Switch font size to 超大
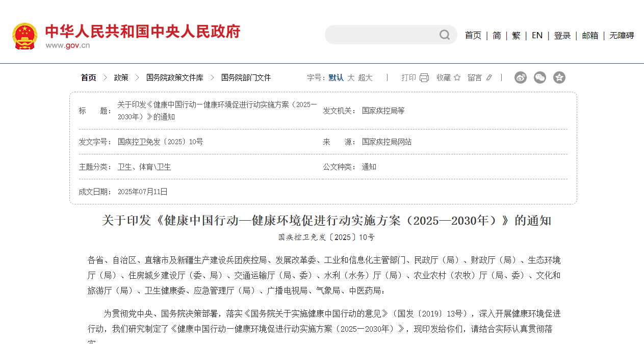 (365, 77)
